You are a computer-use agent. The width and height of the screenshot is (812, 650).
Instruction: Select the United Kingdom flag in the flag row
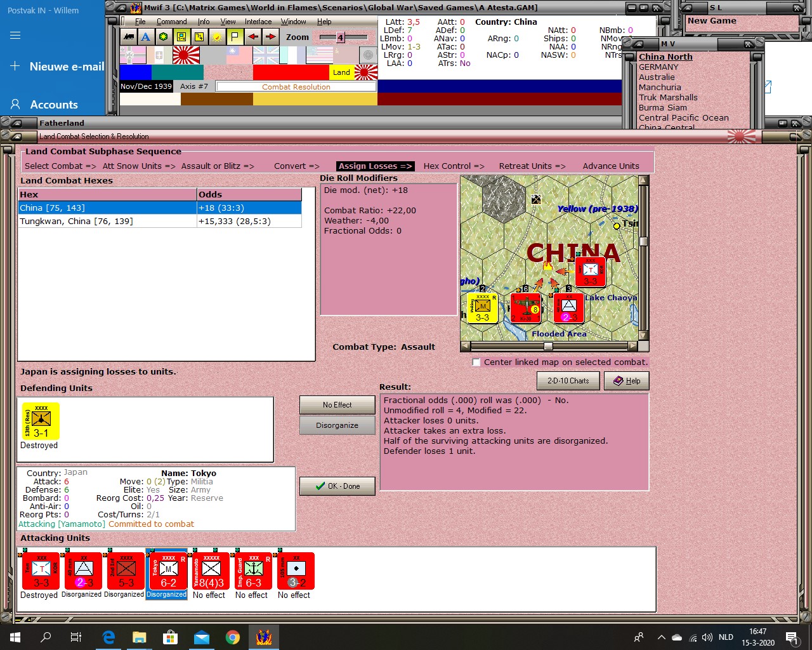[266, 55]
